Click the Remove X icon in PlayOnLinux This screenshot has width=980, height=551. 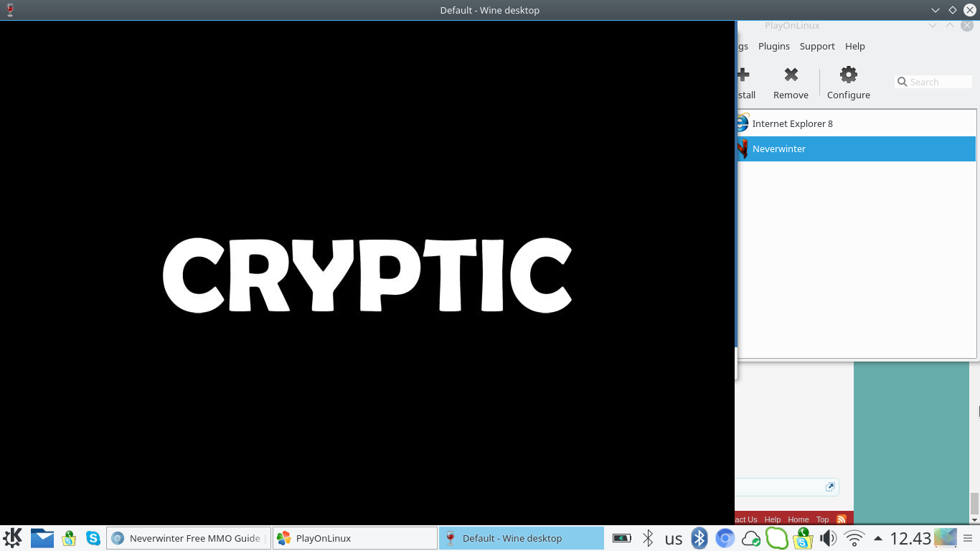coord(791,75)
